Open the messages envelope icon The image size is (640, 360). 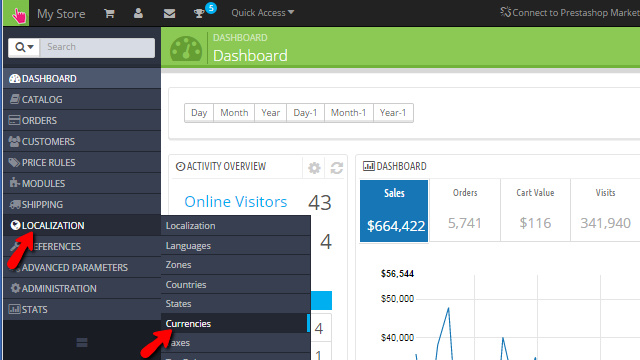(x=169, y=13)
